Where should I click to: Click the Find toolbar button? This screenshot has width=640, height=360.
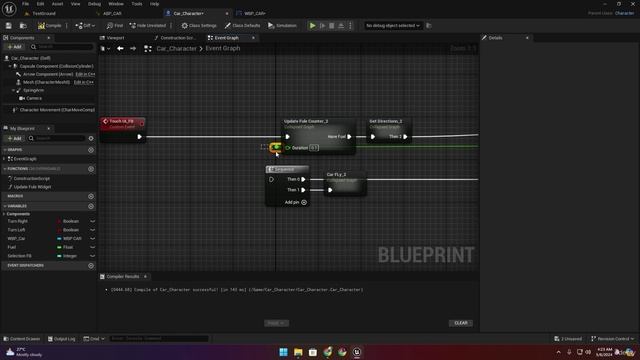(115, 26)
